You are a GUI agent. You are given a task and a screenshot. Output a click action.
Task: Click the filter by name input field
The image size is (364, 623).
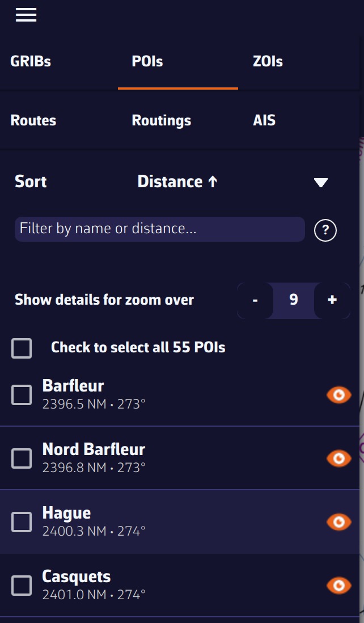160,229
